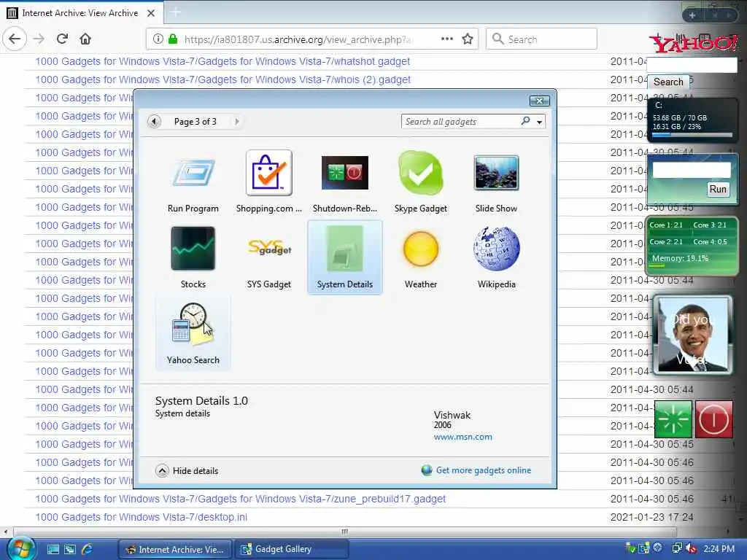Close the Gadget Gallery window
Viewport: 747px width, 560px height.
(x=539, y=101)
